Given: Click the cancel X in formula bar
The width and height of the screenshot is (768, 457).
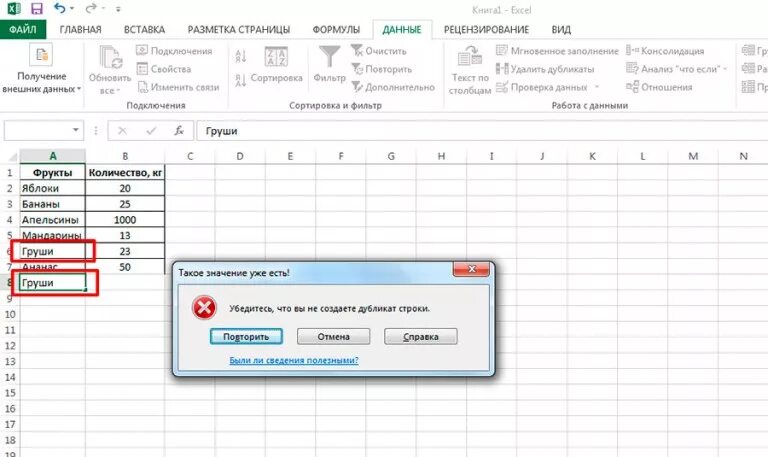Looking at the screenshot, I should point(122,131).
